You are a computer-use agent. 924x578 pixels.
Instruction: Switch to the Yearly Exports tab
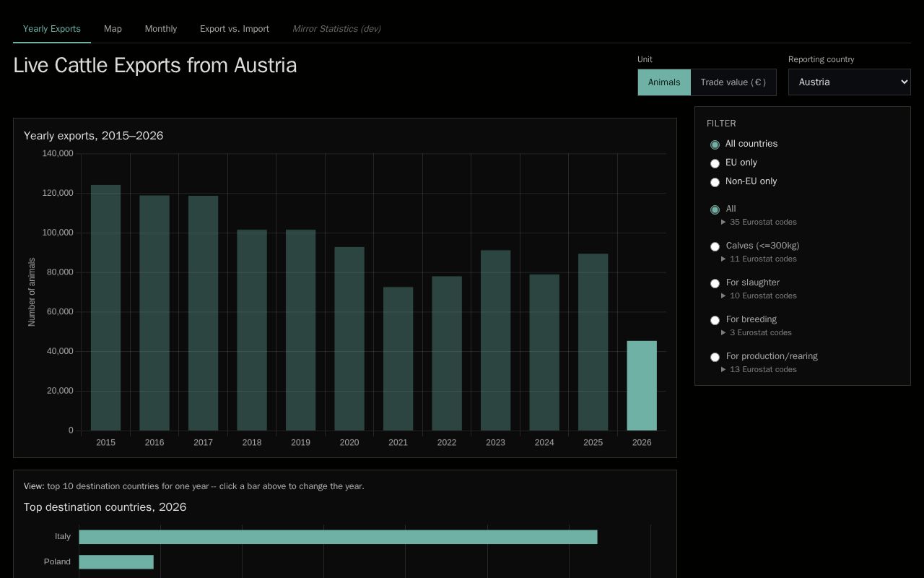[51, 29]
